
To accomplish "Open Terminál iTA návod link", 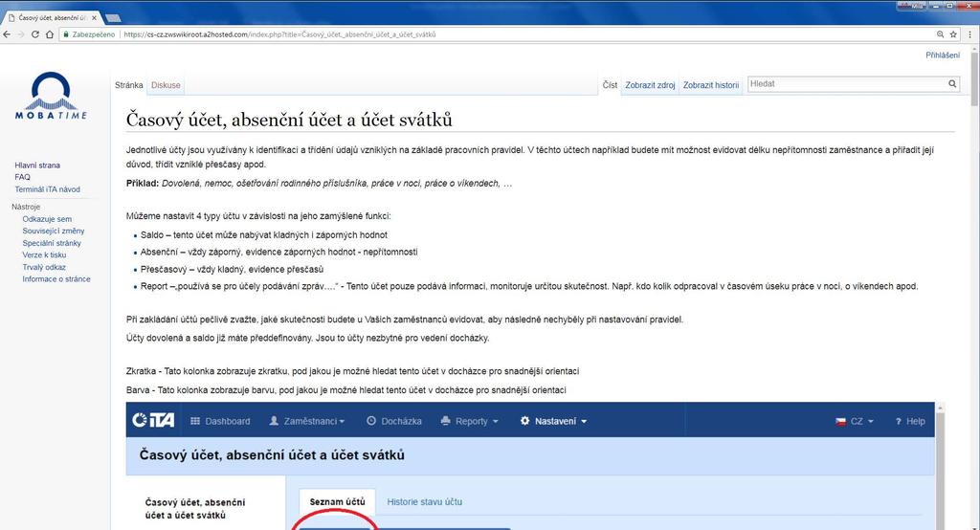I will [48, 188].
